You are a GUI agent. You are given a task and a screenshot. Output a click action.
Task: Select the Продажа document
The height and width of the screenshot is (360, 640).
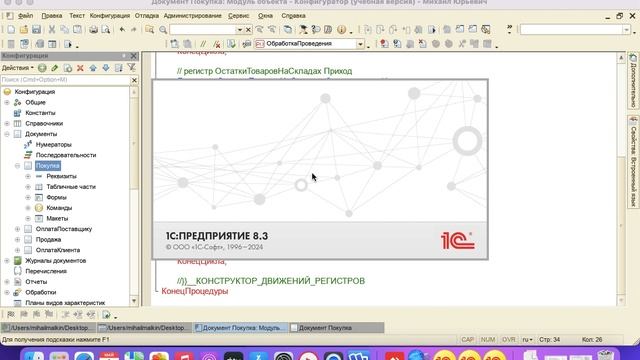click(48, 240)
